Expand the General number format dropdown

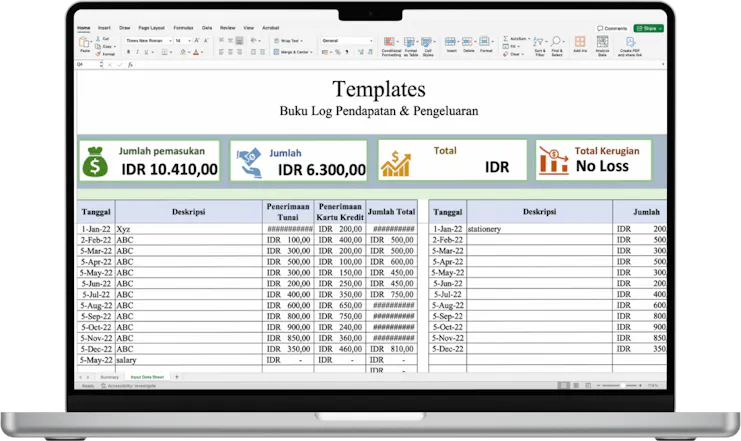click(342, 41)
